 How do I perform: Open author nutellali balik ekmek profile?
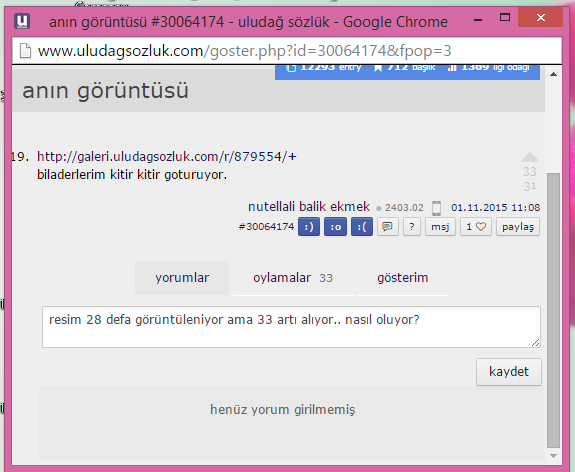(x=309, y=206)
